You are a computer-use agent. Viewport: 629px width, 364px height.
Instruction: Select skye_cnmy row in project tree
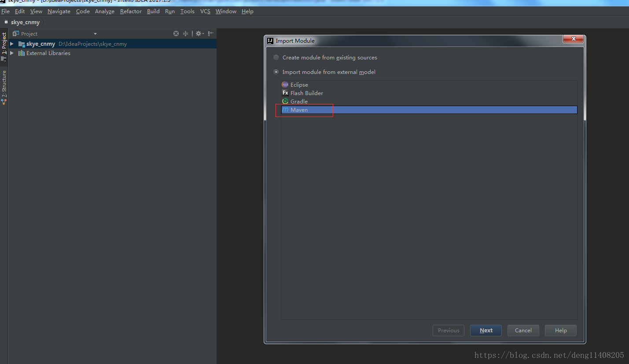click(x=112, y=44)
